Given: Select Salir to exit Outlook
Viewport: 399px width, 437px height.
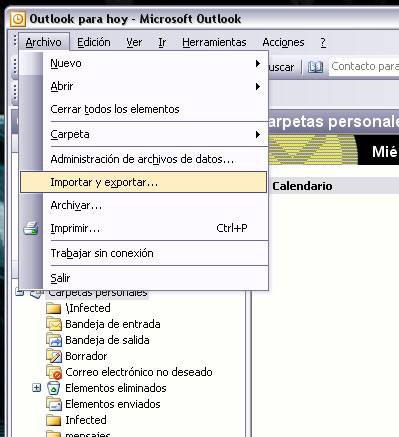Looking at the screenshot, I should [x=144, y=278].
